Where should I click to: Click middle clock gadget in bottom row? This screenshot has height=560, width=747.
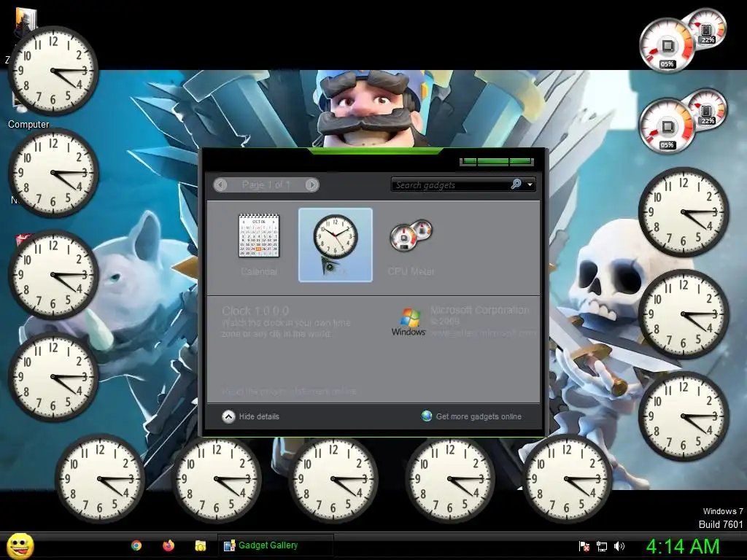[333, 479]
